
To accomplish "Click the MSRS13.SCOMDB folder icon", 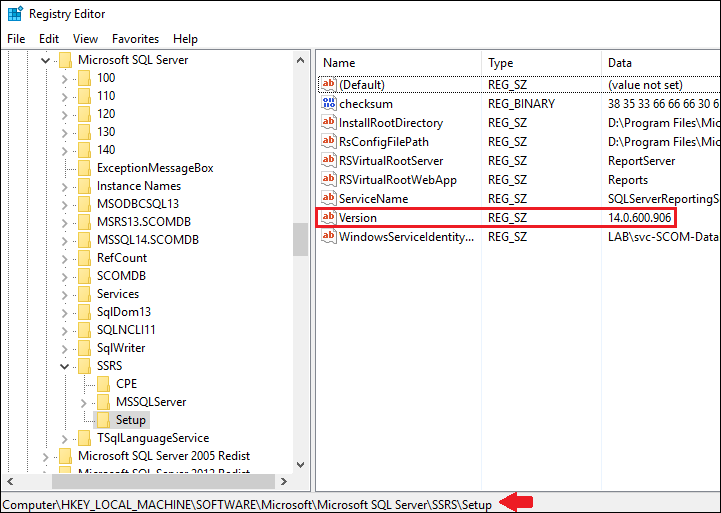I will 84,222.
